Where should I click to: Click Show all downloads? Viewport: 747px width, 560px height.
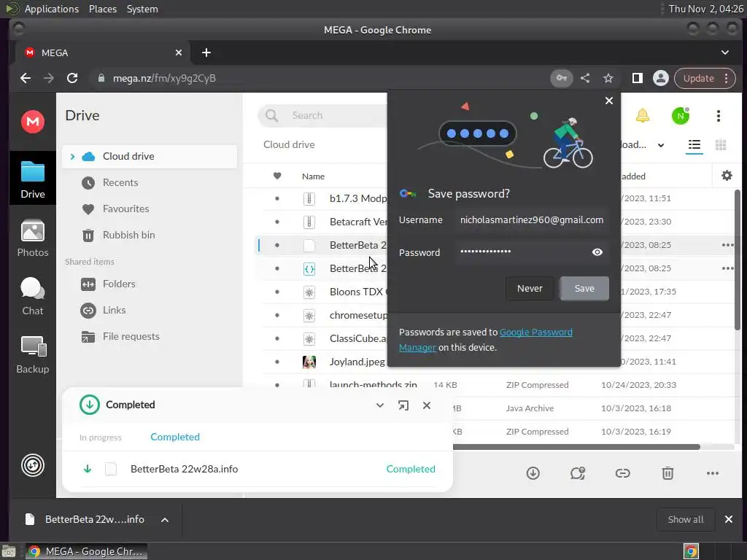(x=685, y=519)
